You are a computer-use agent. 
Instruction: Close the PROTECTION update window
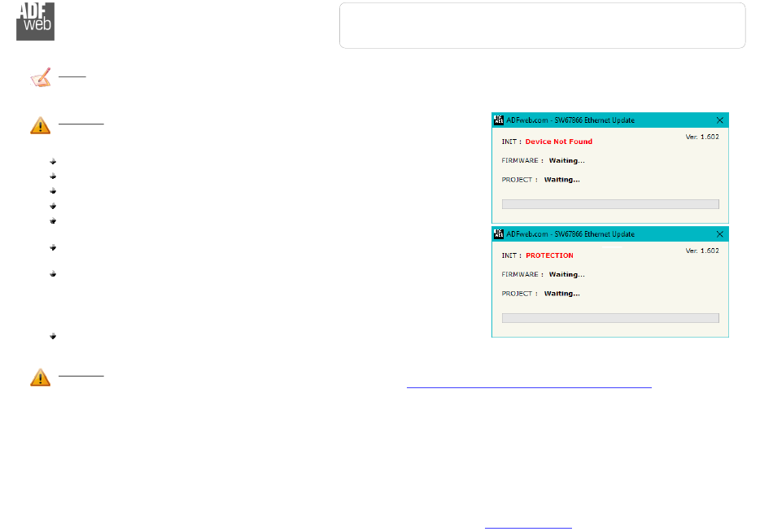point(720,234)
